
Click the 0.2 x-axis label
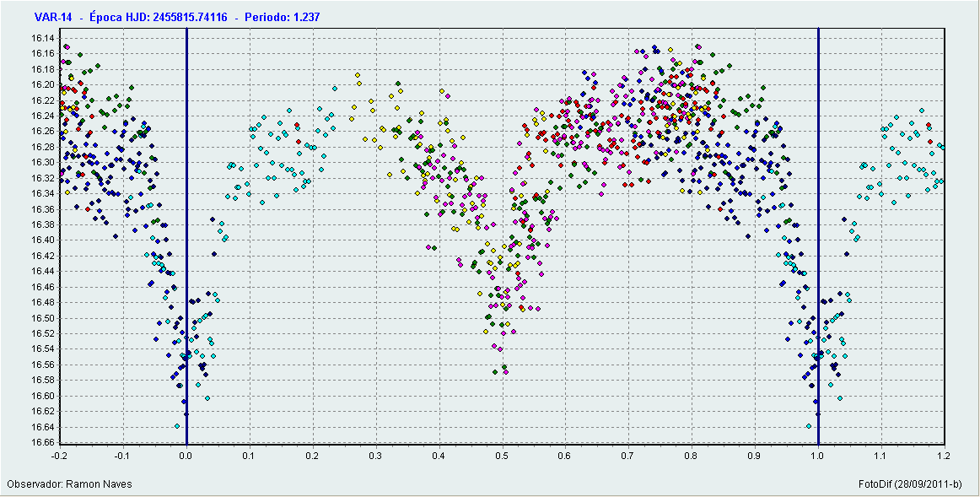click(x=313, y=456)
